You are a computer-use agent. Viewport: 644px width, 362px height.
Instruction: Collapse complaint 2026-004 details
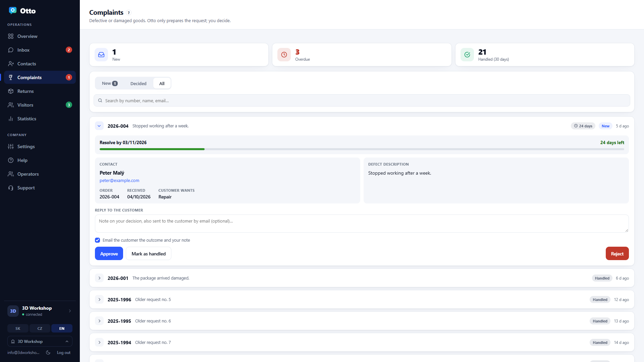click(99, 126)
